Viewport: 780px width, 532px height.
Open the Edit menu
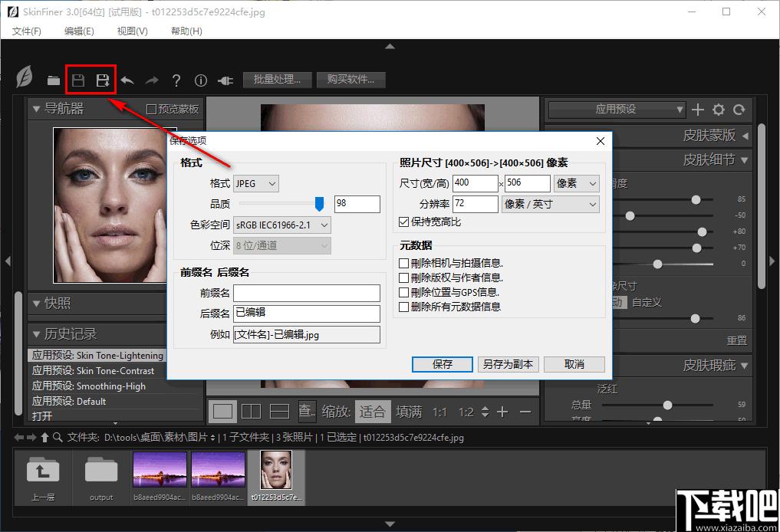pos(79,31)
